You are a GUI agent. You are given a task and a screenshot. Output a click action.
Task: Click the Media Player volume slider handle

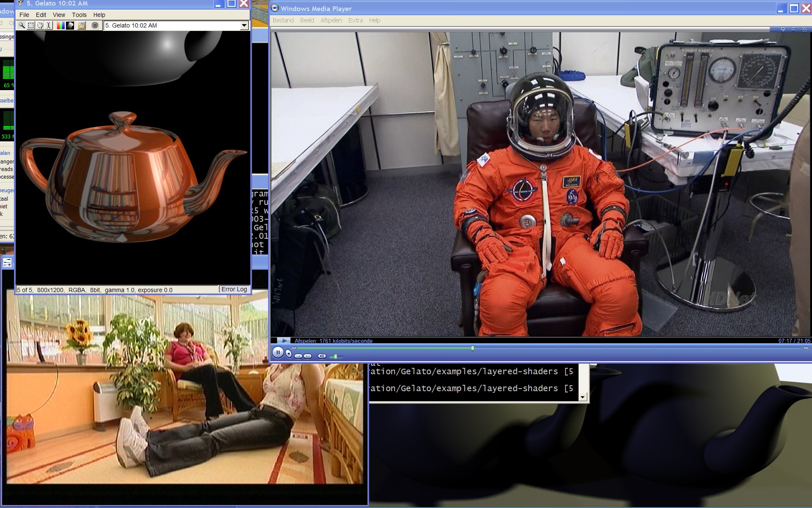(335, 356)
